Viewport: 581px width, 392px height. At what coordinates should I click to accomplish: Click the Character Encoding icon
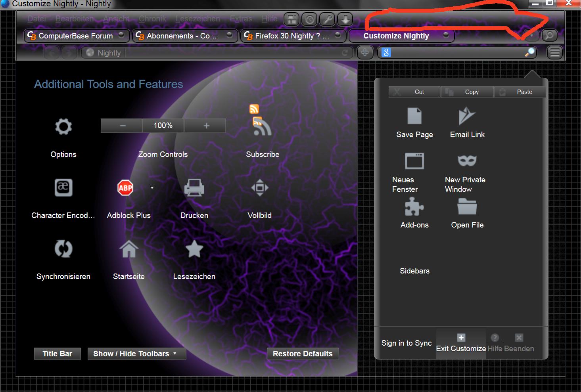[x=63, y=187]
